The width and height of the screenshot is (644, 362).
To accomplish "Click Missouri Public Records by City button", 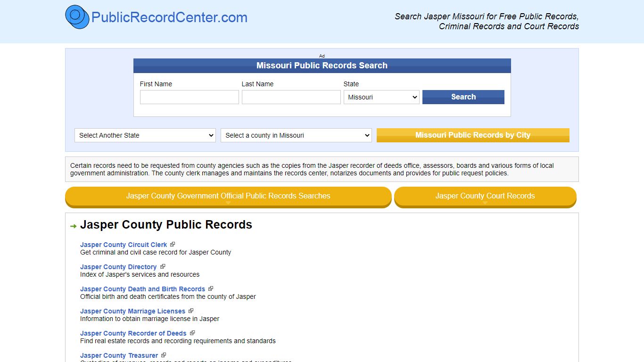I will pyautogui.click(x=473, y=135).
